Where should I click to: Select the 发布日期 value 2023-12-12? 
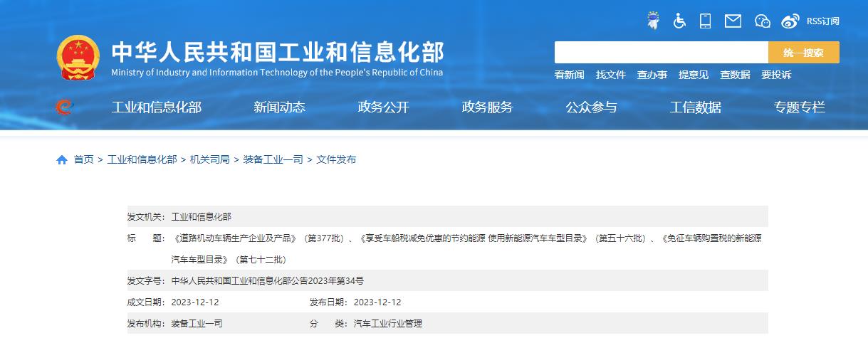pos(377,302)
